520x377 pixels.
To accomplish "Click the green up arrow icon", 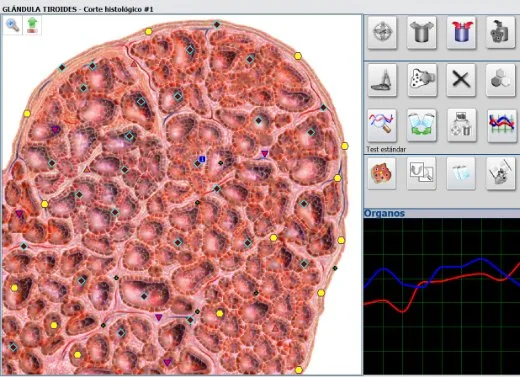I will pyautogui.click(x=32, y=25).
